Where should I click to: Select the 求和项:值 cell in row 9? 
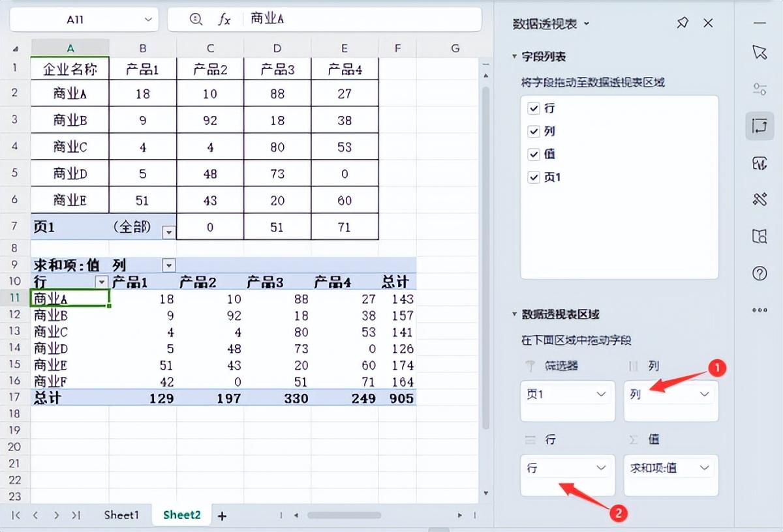click(x=70, y=265)
